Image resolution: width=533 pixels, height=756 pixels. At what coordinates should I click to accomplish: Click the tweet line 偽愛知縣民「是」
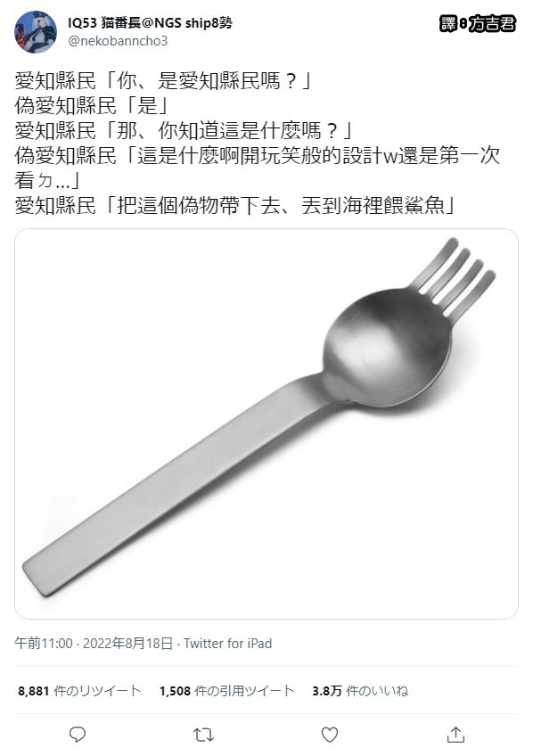tap(91, 105)
